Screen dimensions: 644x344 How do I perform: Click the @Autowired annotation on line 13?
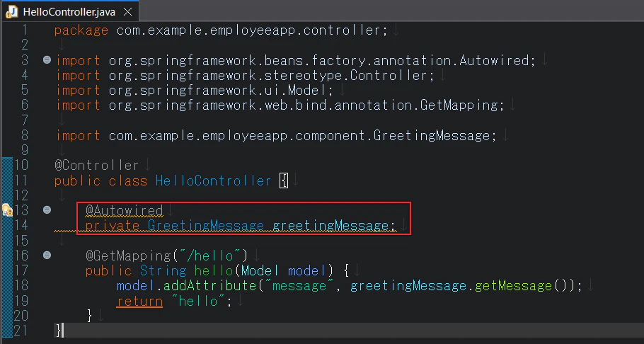(124, 210)
